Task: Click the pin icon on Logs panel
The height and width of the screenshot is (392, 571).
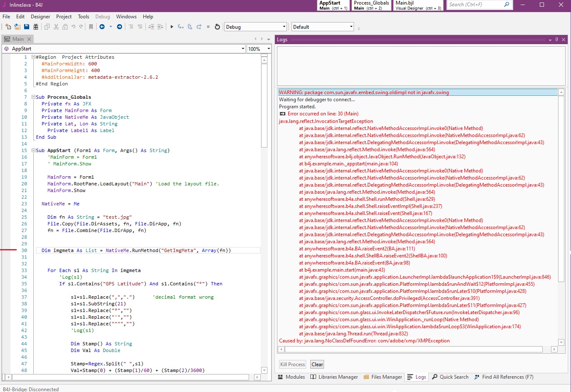Action: point(556,40)
